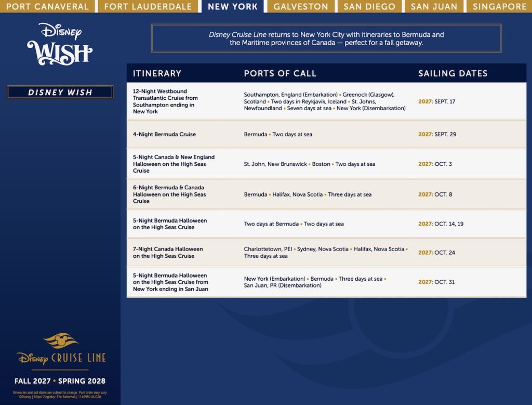Click the Disney Cruise Line logo
This screenshot has width=532, height=405.
click(x=61, y=349)
